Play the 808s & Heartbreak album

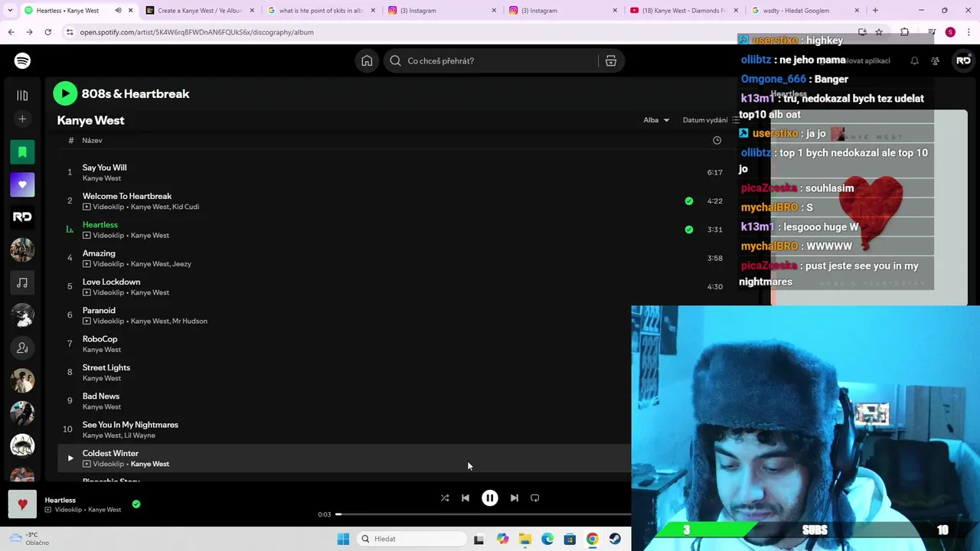pyautogui.click(x=65, y=93)
